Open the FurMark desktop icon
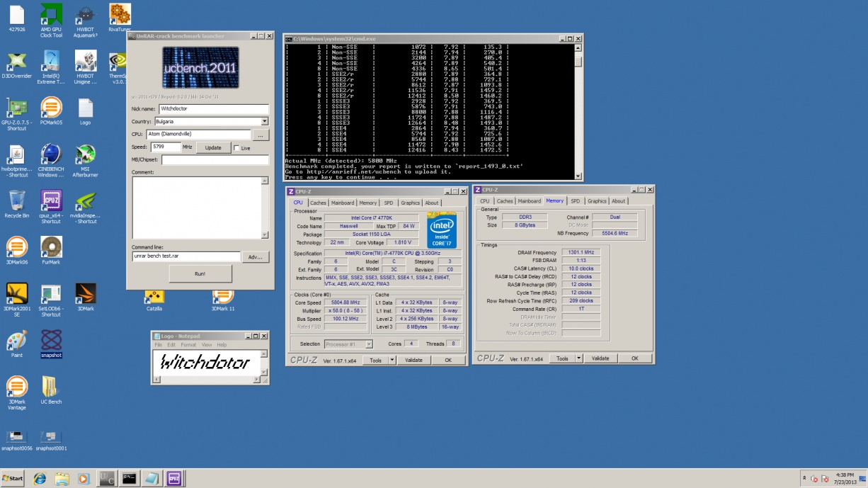 tap(51, 247)
